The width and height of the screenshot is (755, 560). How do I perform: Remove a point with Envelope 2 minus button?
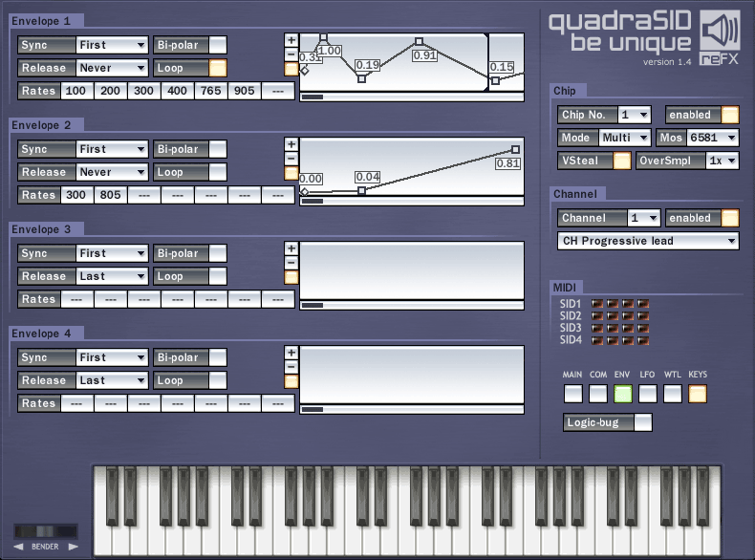click(x=291, y=159)
